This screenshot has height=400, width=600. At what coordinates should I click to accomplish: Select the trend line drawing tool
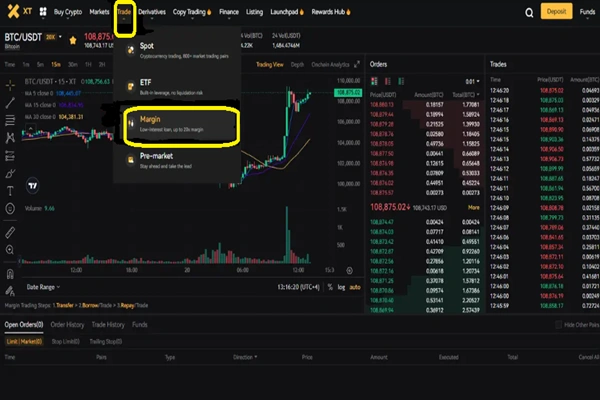10,103
